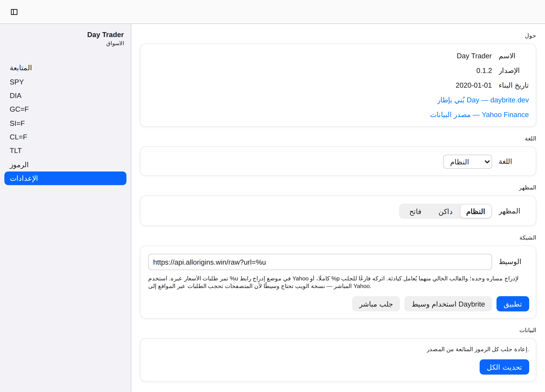The width and height of the screenshot is (545, 392).
Task: Click the جلب مباشر direct fetch button
Action: tap(376, 304)
